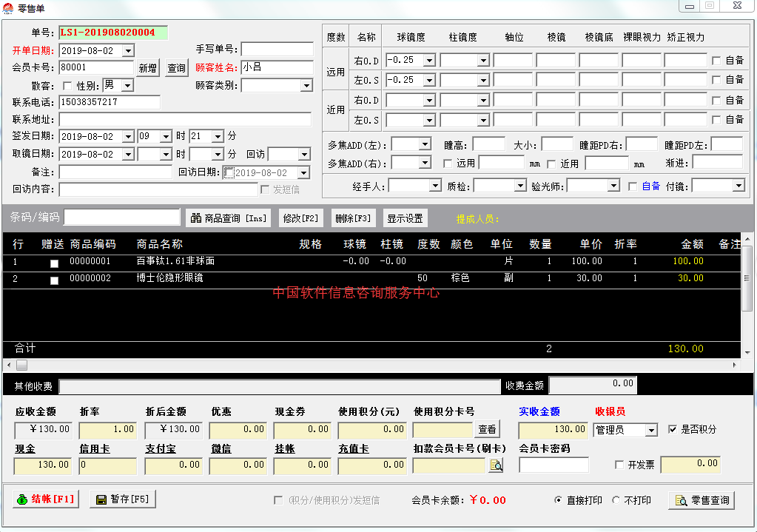The image size is (757, 532).
Task: Click the 顾客姓名 field containing 小吕
Action: pyautogui.click(x=277, y=67)
